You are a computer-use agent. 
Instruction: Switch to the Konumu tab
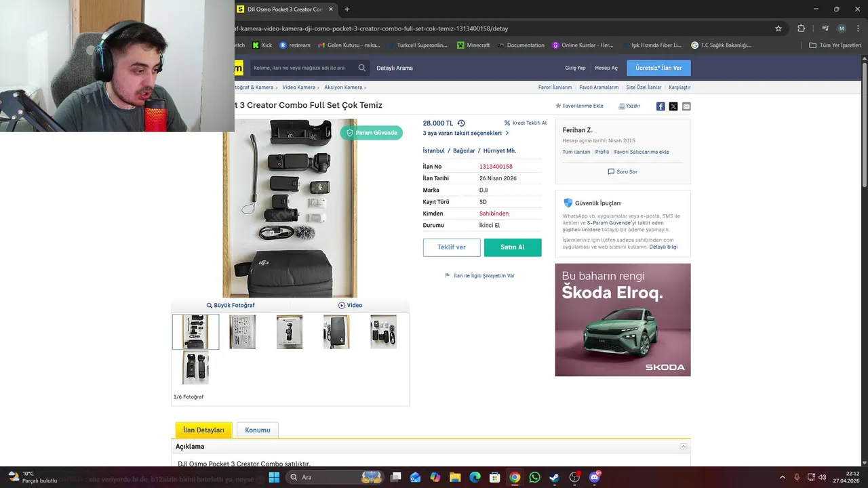[x=258, y=430]
